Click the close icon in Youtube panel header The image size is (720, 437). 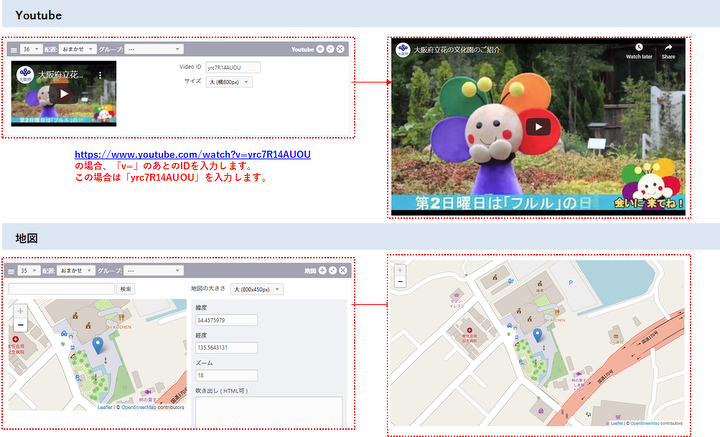(341, 48)
